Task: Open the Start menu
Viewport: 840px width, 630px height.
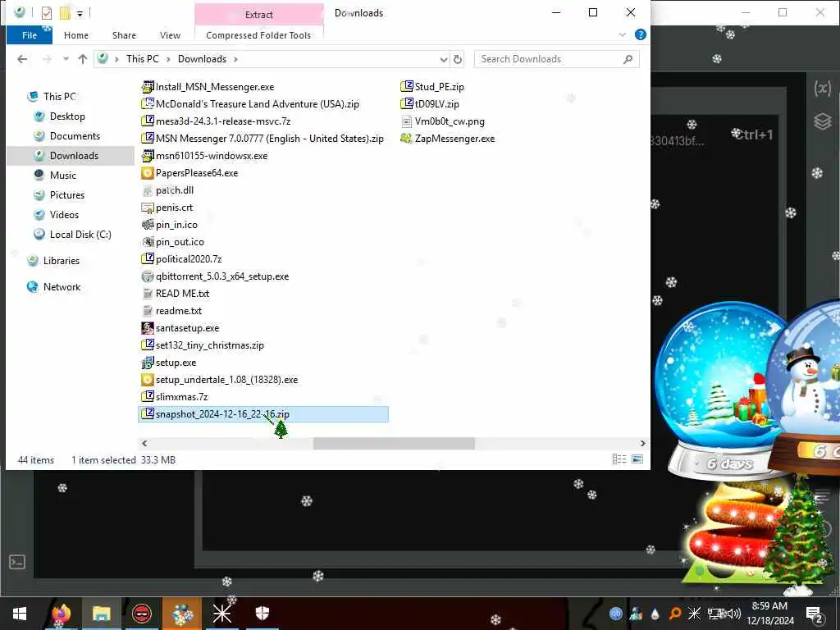Action: (x=20, y=614)
